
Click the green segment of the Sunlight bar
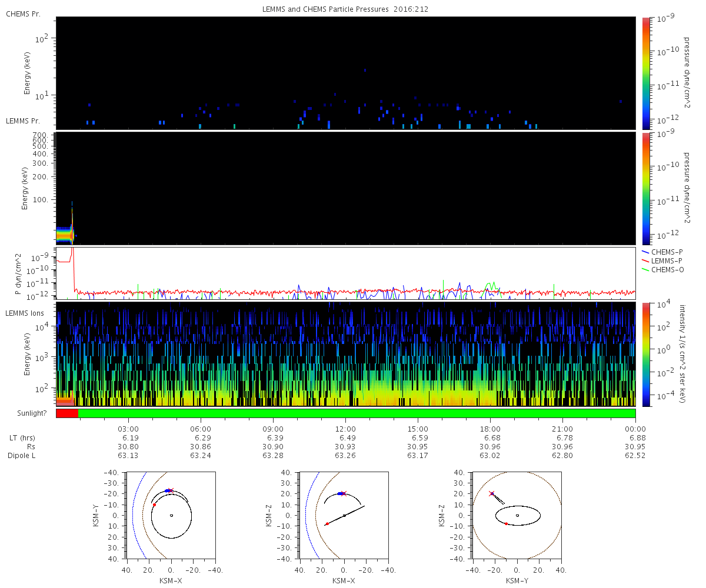click(357, 413)
